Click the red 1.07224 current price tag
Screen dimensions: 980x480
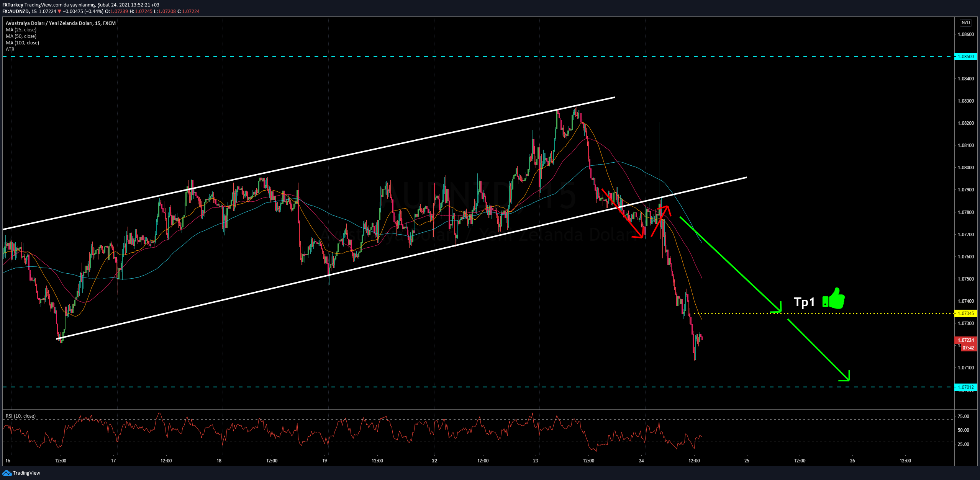(966, 340)
